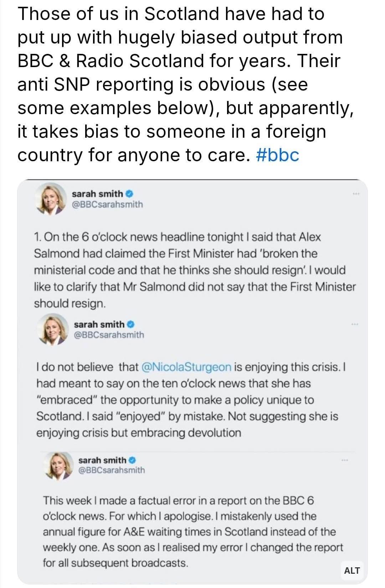The image size is (385, 588).
Task: Click the verified badge on the second tweet
Action: coord(131,324)
